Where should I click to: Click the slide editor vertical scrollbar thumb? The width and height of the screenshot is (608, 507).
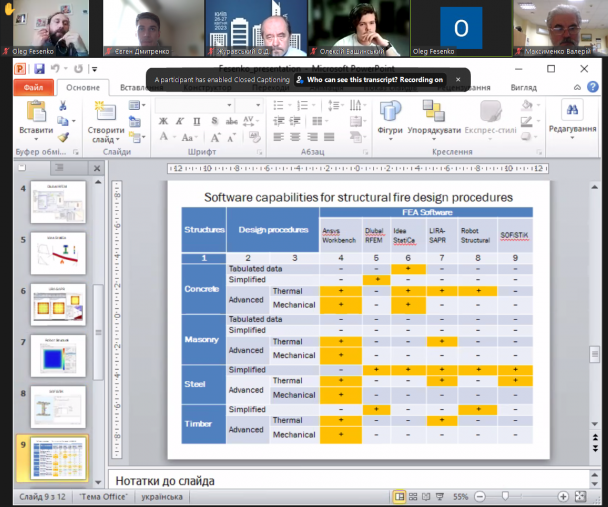594,354
